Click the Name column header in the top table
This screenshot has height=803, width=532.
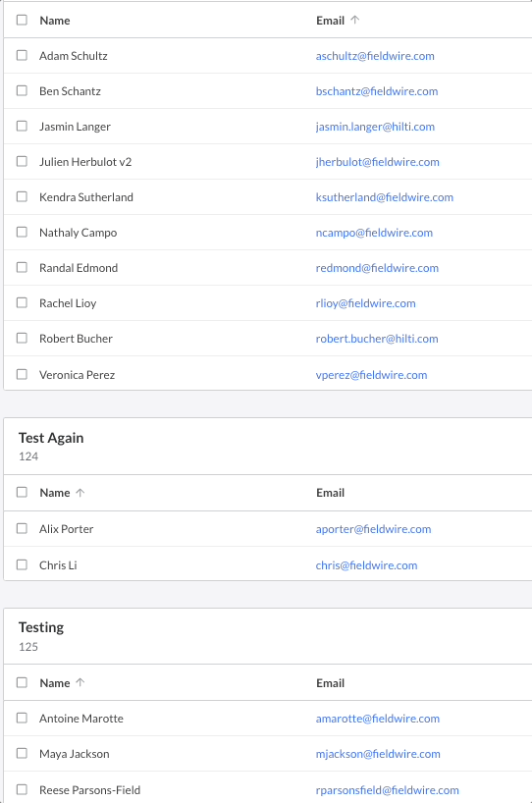pos(55,21)
